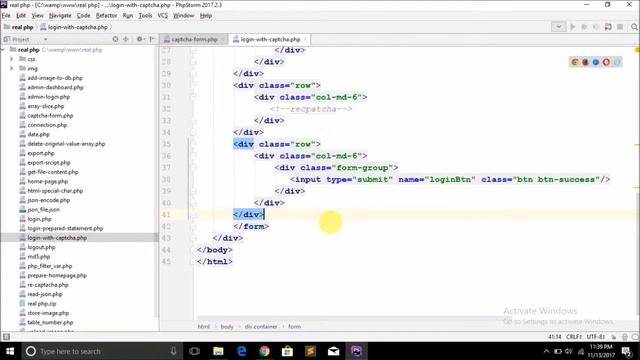Screen dimensions: 640x360
Task: Open Task View in taskbar
Action: pyautogui.click(x=195, y=351)
